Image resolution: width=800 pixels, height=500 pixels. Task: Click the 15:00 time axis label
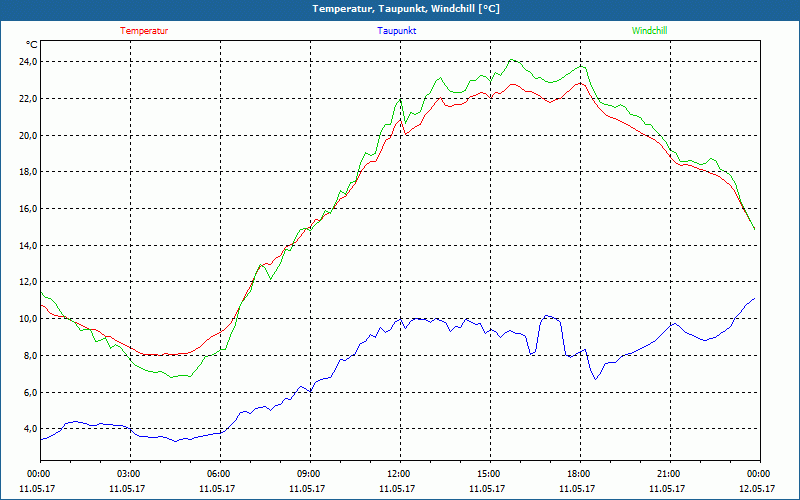pyautogui.click(x=490, y=474)
